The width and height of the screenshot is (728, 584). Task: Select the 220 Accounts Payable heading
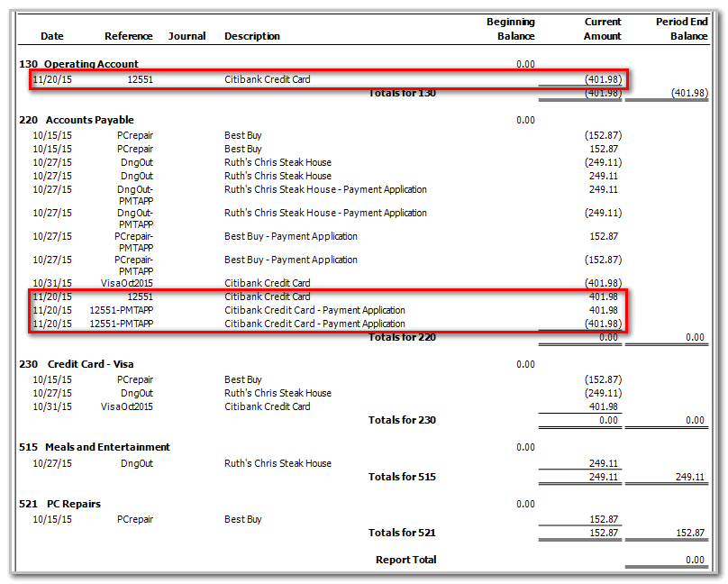(x=77, y=120)
